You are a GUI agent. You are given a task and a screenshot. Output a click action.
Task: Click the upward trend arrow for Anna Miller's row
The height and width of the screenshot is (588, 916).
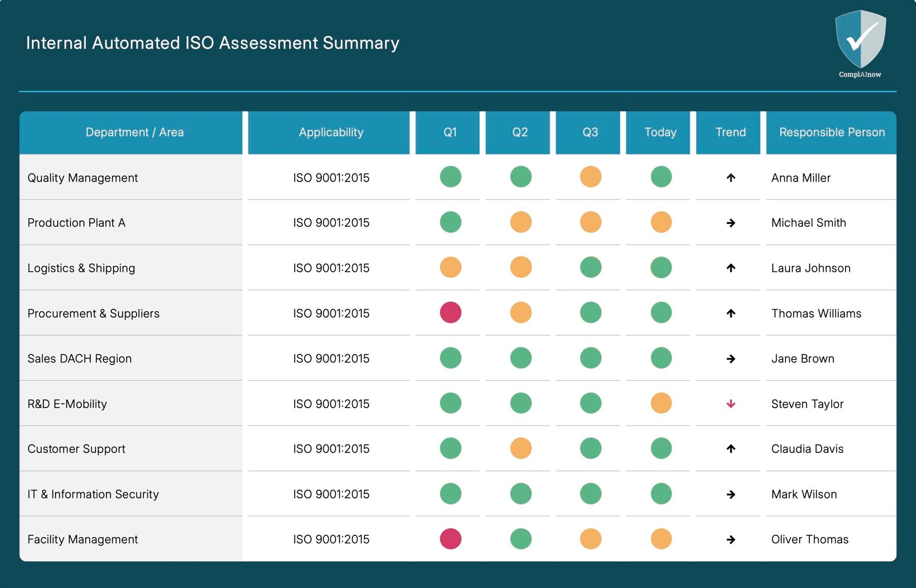pyautogui.click(x=729, y=177)
